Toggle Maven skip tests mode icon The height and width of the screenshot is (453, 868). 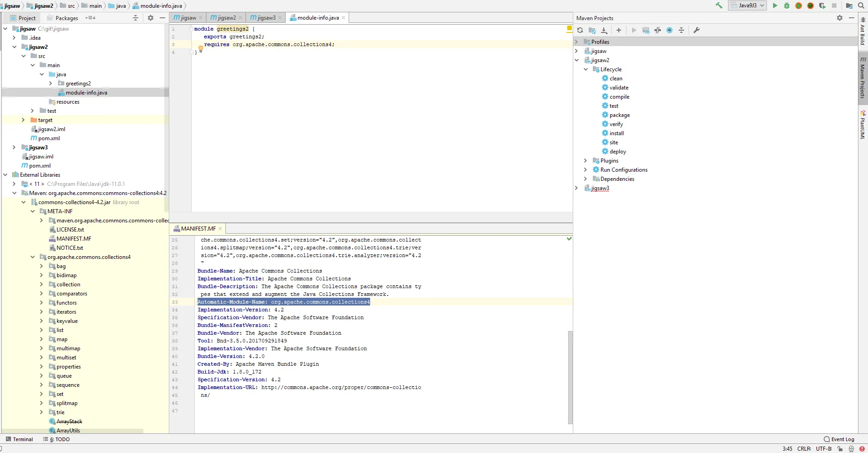pos(669,30)
